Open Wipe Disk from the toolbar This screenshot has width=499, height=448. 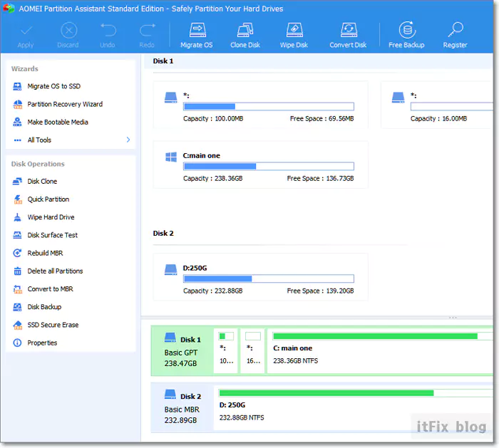(x=294, y=36)
